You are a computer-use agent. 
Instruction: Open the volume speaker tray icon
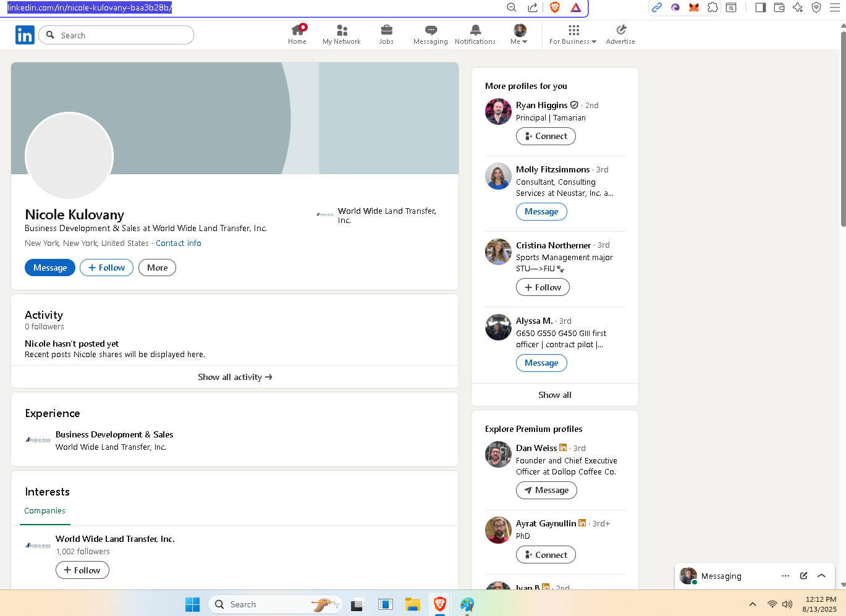787,604
